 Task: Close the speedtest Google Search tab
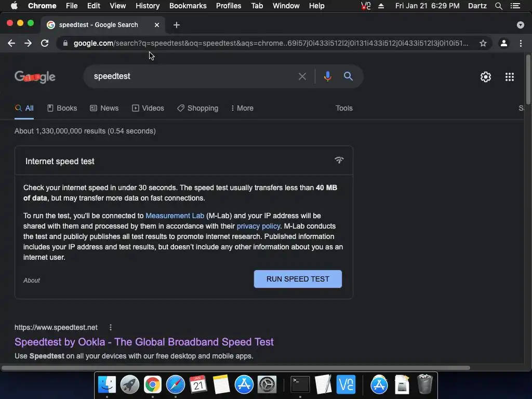coord(157,25)
